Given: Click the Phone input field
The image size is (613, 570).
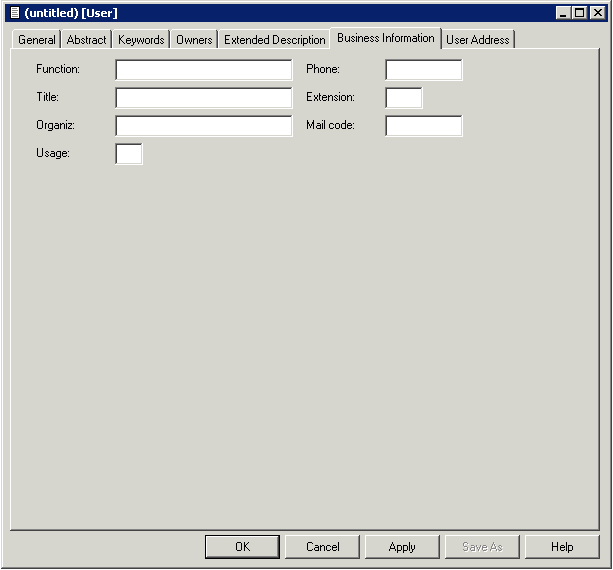Looking at the screenshot, I should coord(424,70).
